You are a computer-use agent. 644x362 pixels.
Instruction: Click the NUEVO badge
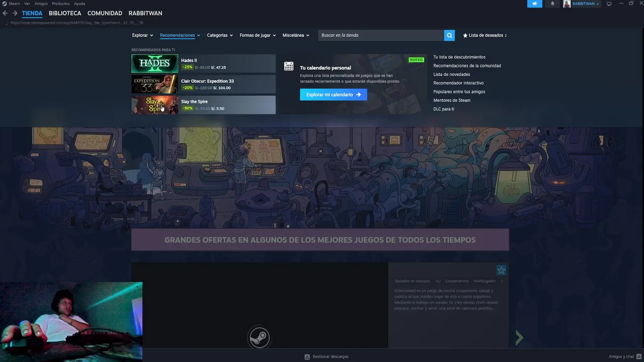click(x=416, y=59)
